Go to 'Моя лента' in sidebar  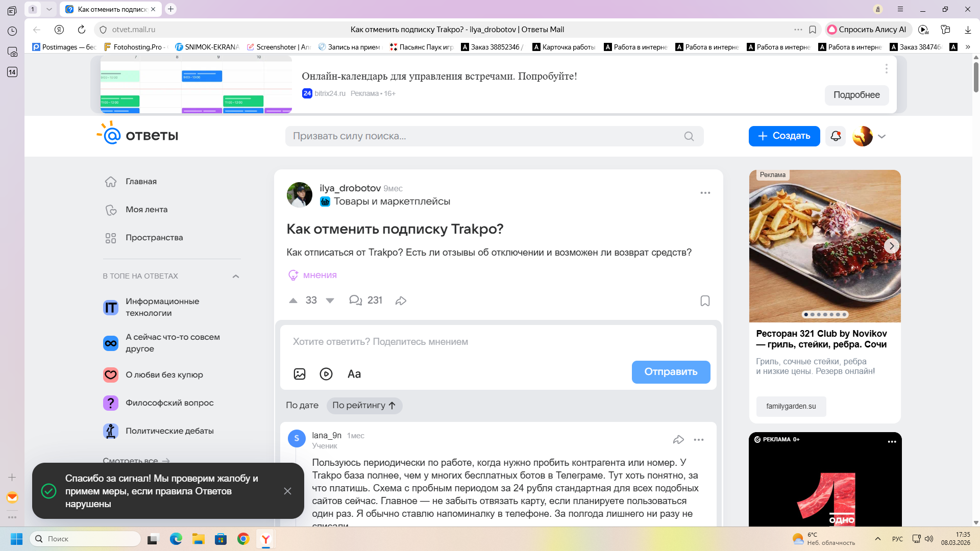click(146, 210)
